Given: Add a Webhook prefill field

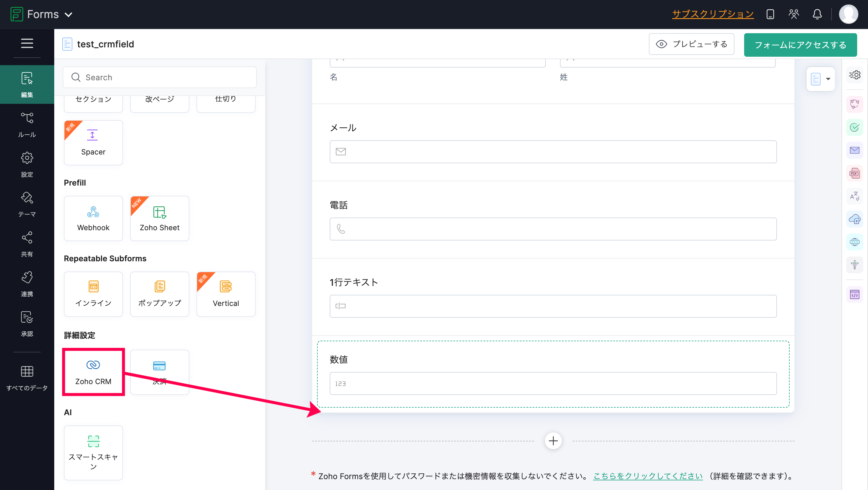Looking at the screenshot, I should (x=93, y=218).
